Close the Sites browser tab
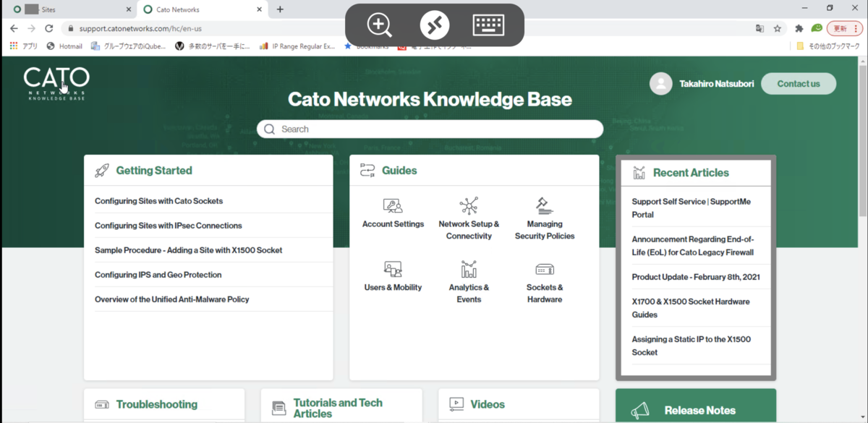868x423 pixels. (129, 9)
